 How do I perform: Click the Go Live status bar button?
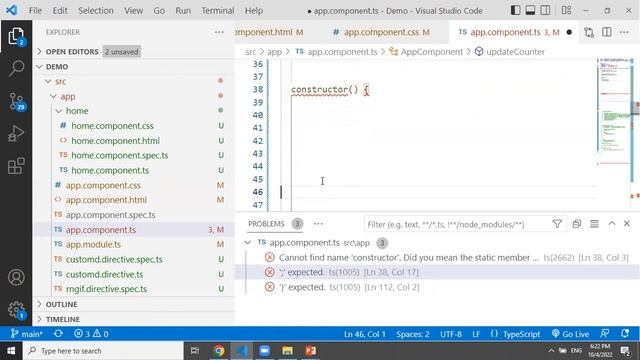(x=570, y=334)
